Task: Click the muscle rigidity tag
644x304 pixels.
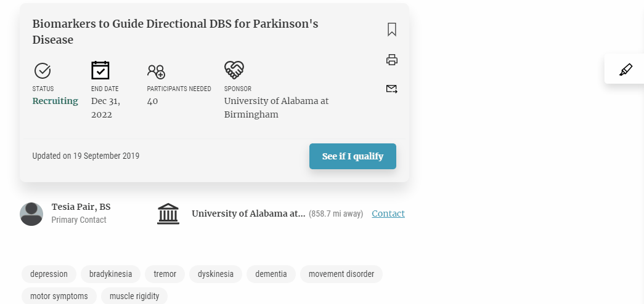Action: coord(134,296)
